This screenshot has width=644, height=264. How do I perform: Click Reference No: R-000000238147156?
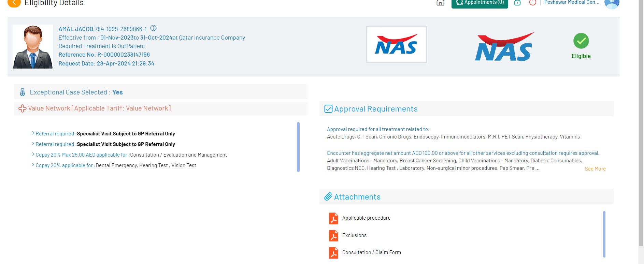[104, 55]
